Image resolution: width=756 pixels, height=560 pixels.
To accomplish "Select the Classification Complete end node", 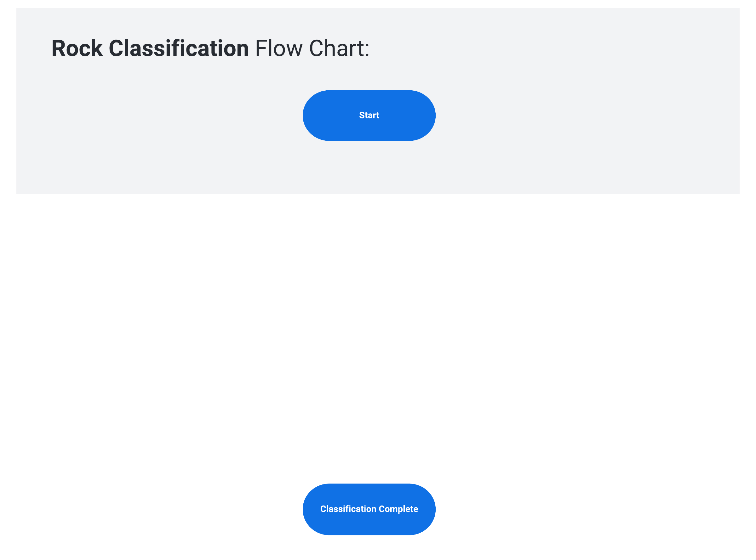I will tap(369, 509).
